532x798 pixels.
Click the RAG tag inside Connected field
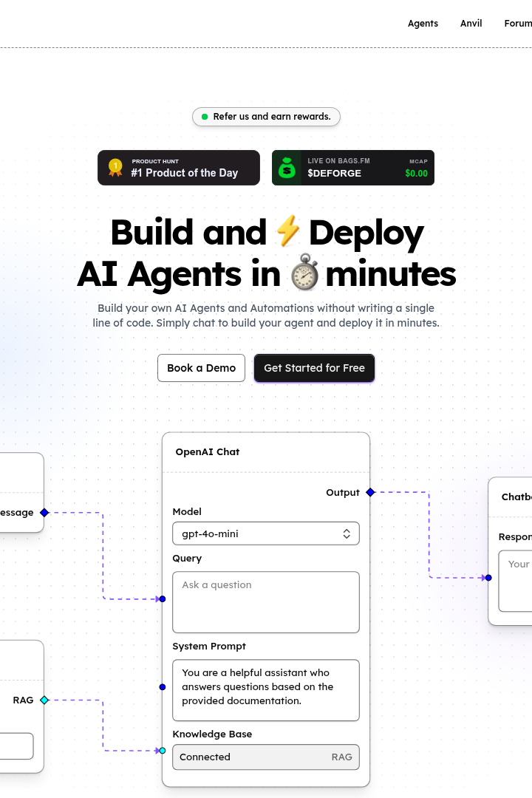[x=341, y=757]
